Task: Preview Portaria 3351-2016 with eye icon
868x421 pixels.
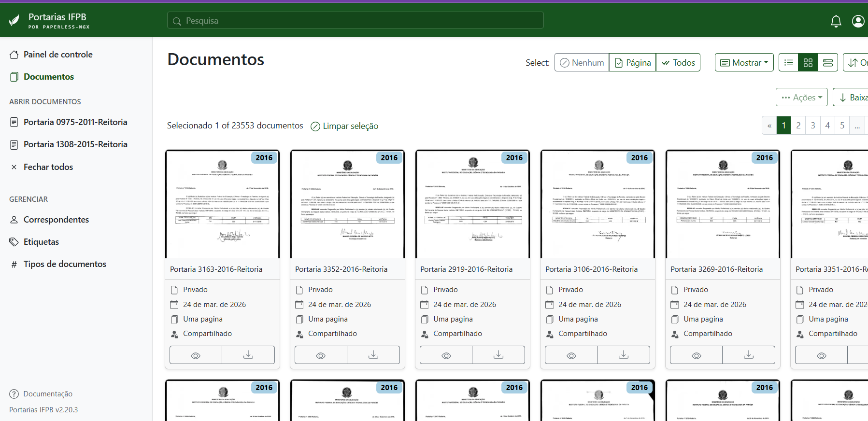Action: tap(821, 355)
